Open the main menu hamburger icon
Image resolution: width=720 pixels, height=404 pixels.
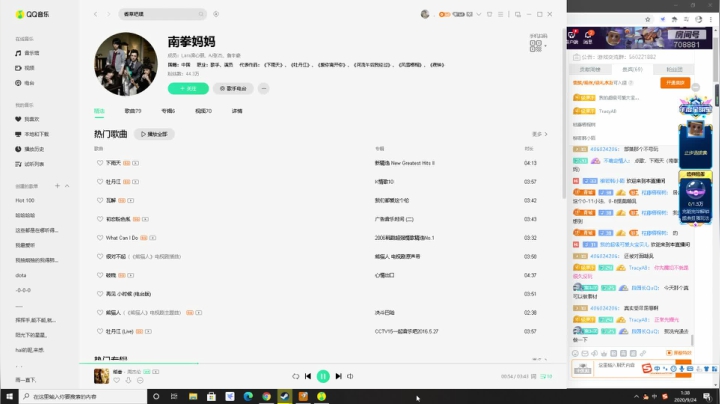pos(501,14)
